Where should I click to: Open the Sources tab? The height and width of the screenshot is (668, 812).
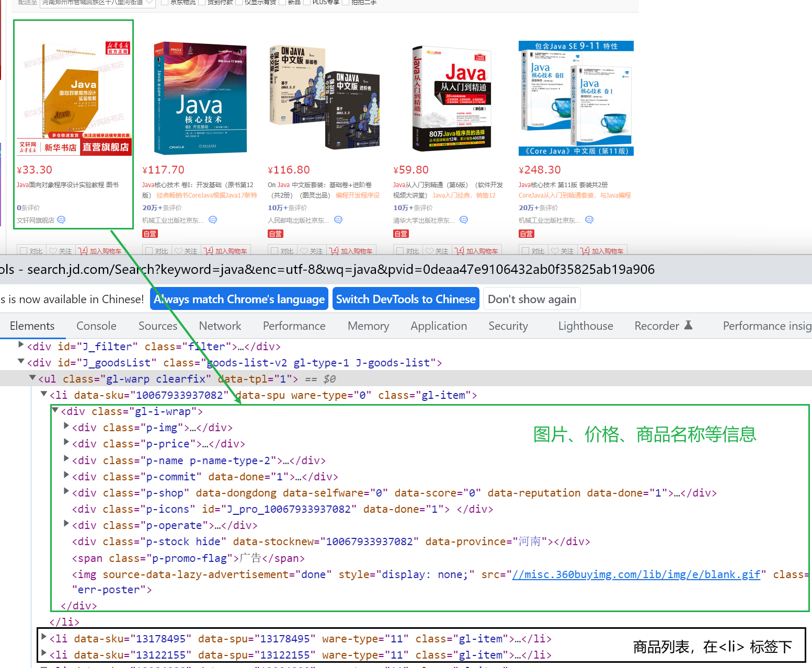point(158,326)
